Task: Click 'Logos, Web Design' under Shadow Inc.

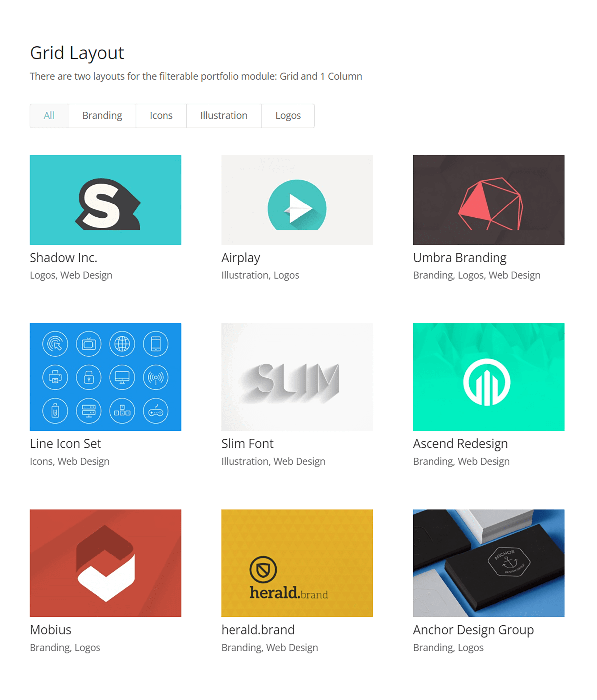Action: [71, 276]
